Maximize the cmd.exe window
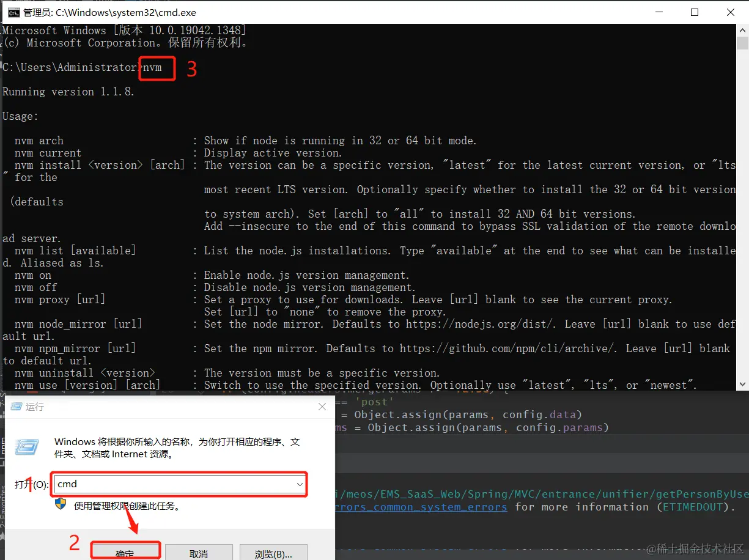 695,12
